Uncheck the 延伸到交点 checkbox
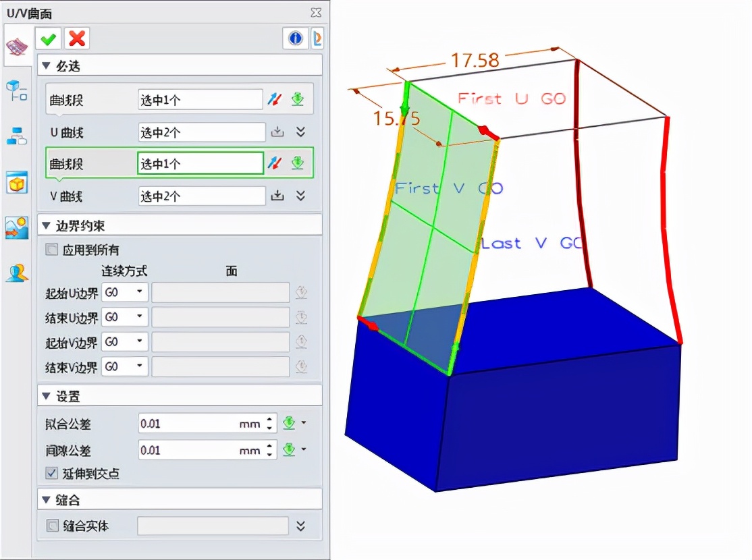The width and height of the screenshot is (752, 560). click(x=52, y=473)
